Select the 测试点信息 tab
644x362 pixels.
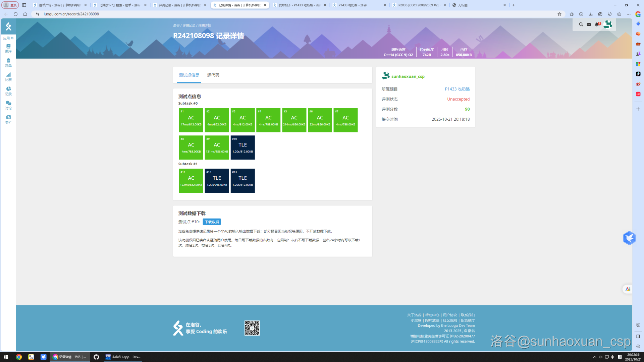189,75
